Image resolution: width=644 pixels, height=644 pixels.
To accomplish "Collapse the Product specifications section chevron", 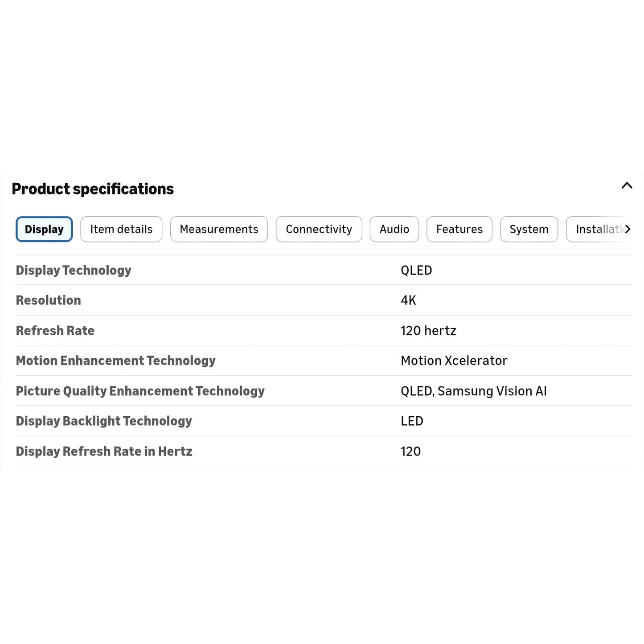I will click(x=627, y=185).
